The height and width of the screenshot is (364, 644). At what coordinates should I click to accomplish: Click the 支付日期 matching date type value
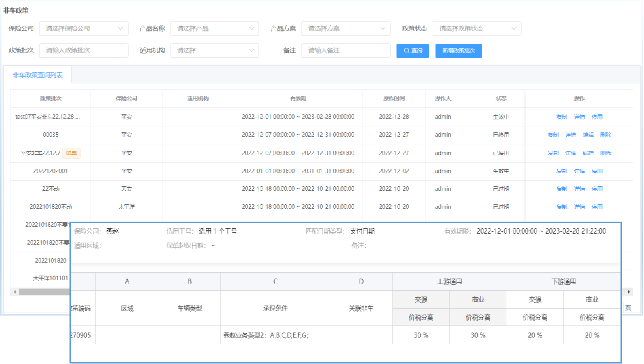(x=362, y=231)
